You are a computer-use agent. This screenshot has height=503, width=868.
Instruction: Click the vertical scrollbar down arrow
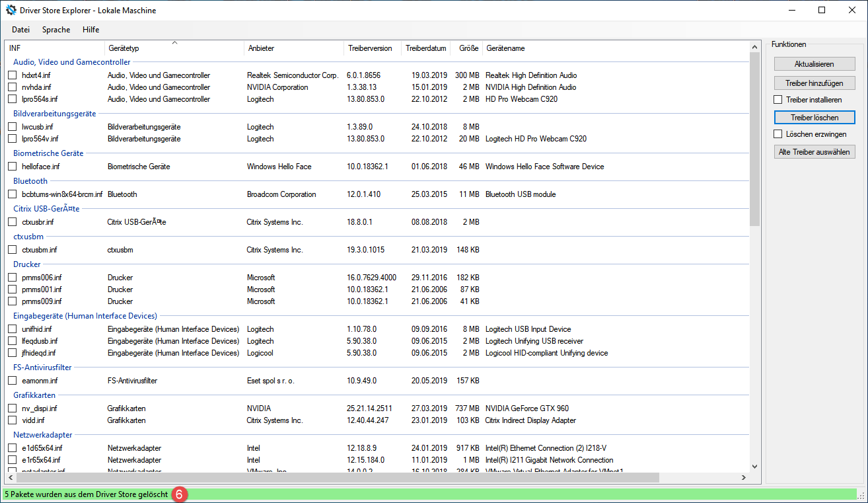pos(754,466)
